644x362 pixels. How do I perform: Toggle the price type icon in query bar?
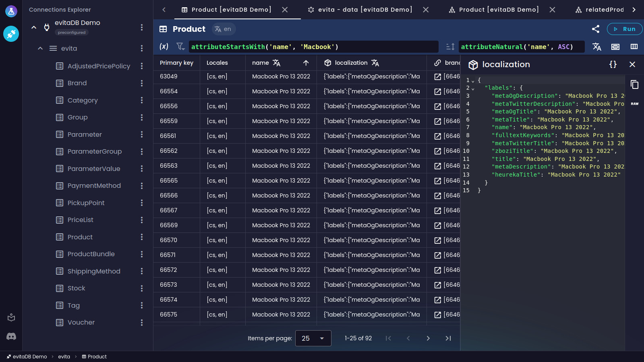(615, 47)
